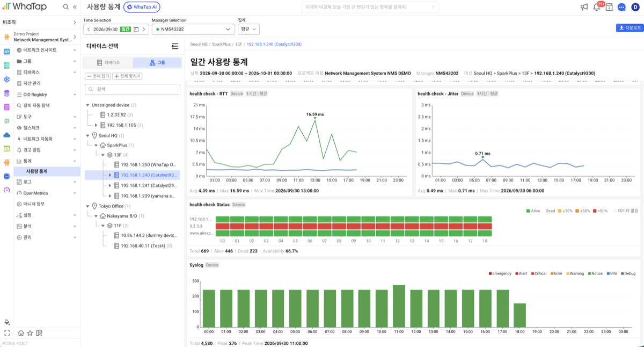Click the orange network project icon
644x347 pixels.
7,37
